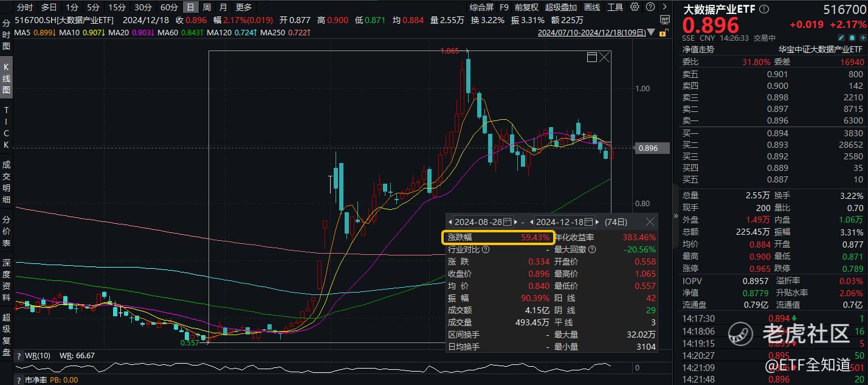Image resolution: width=868 pixels, height=385 pixels.
Task: Click MA250 indicator value 0.722
Action: (300, 32)
